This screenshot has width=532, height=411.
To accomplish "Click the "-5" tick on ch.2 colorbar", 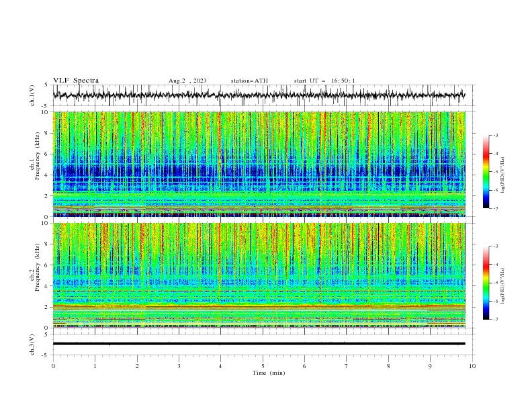I will point(495,283).
